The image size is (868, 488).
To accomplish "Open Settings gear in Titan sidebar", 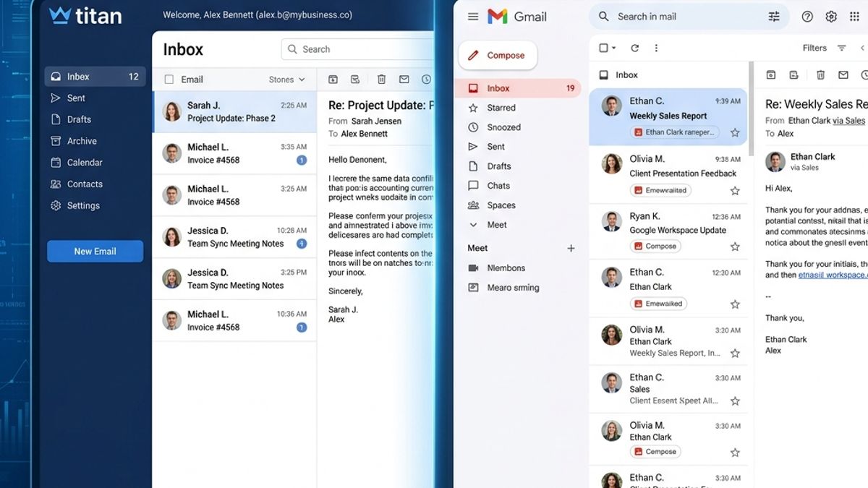I will [56, 206].
